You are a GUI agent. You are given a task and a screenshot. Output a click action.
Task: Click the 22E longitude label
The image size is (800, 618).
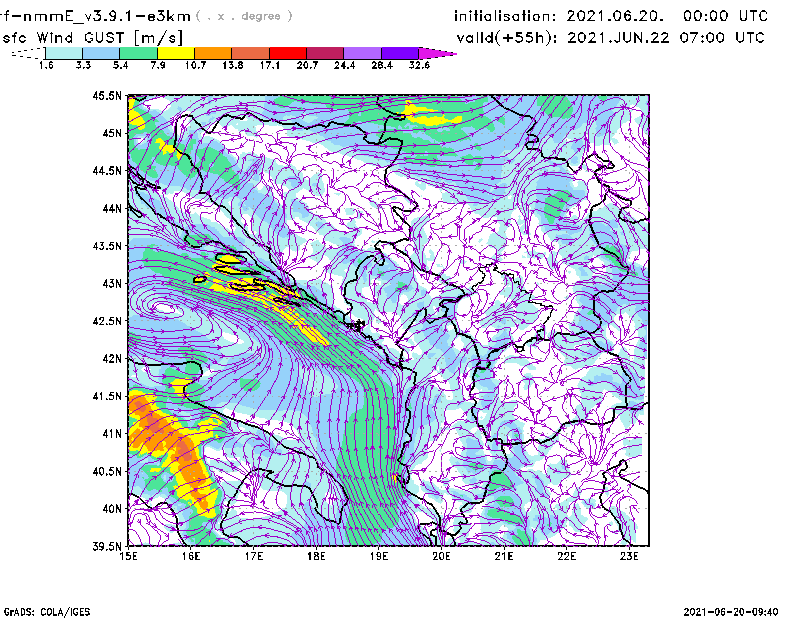pos(566,556)
